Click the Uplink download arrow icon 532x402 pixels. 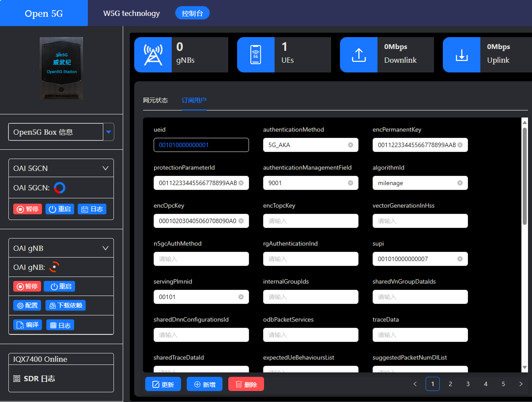tap(461, 55)
